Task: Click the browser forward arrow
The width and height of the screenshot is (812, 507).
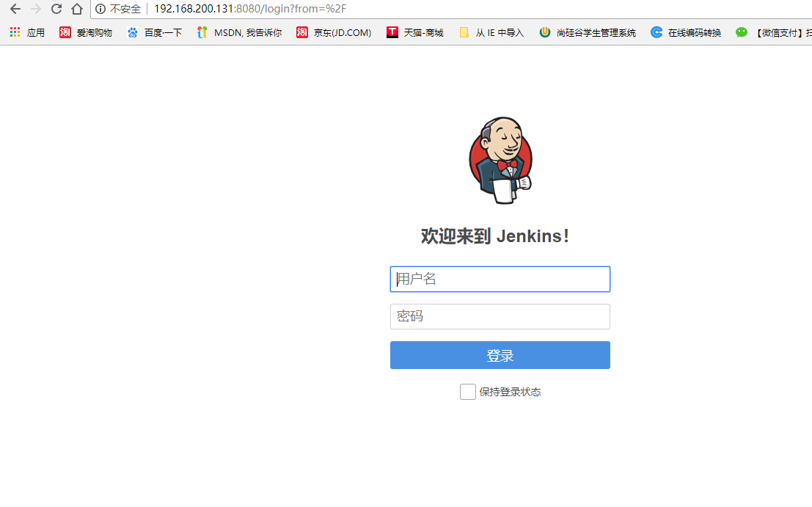Action: 36,9
